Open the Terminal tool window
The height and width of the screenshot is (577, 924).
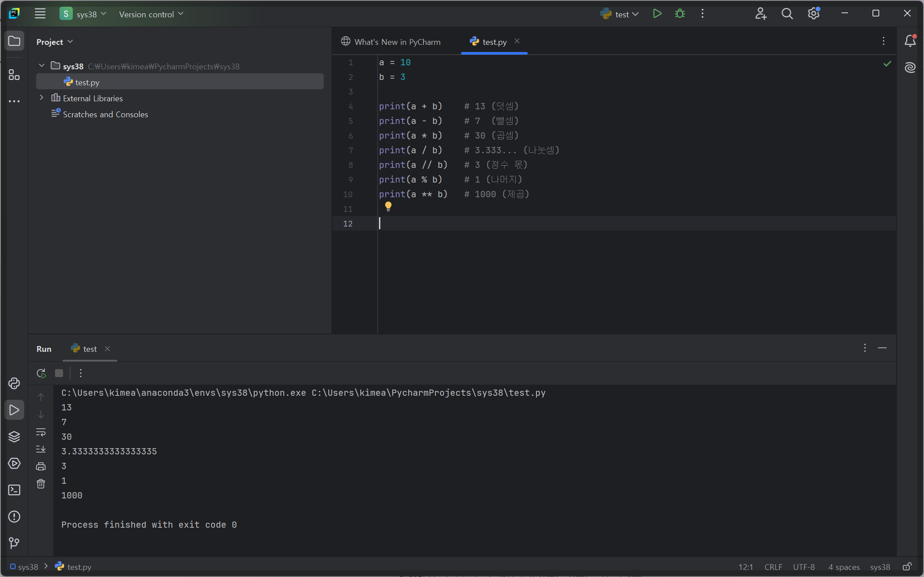[x=14, y=490]
